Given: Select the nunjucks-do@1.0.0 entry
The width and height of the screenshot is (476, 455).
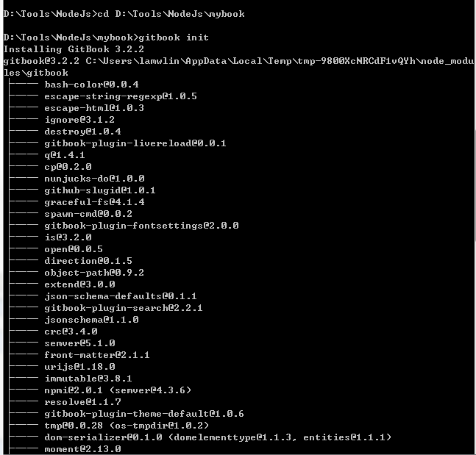Looking at the screenshot, I should 94,179.
